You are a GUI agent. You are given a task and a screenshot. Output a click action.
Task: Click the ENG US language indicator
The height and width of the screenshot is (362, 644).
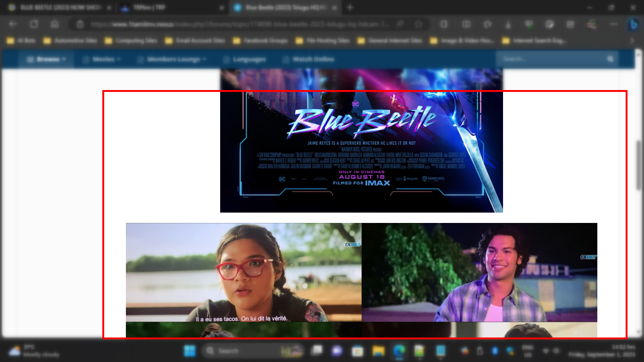[528, 351]
